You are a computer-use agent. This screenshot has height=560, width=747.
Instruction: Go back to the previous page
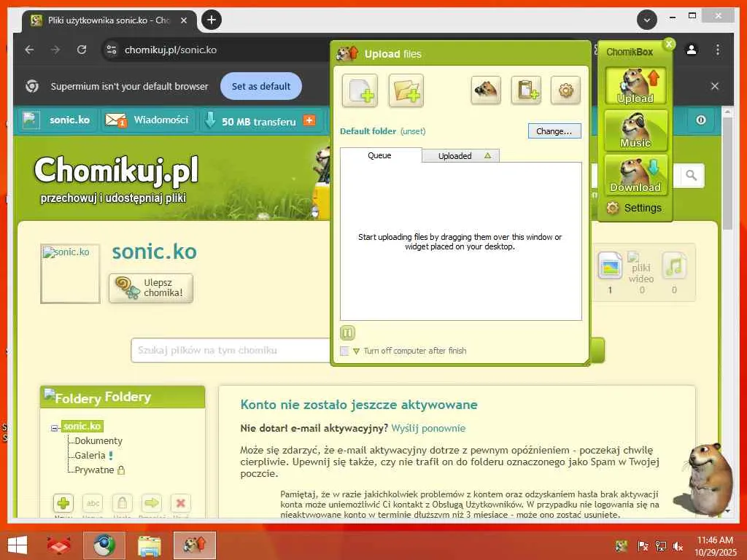click(x=29, y=50)
